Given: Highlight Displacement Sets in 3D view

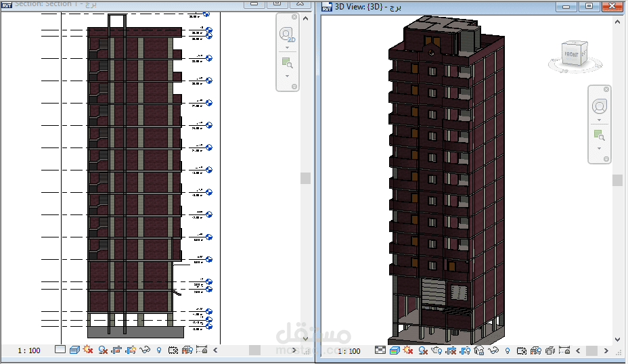Looking at the screenshot, I should (x=550, y=350).
